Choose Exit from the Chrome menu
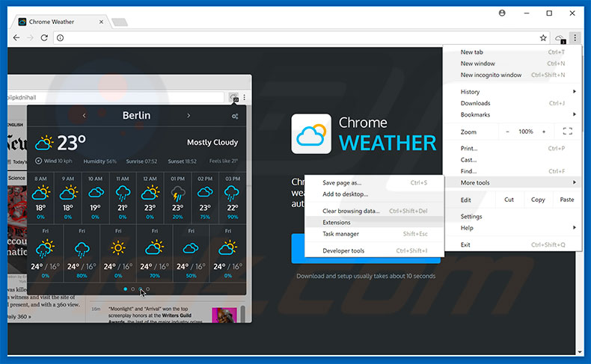This screenshot has height=364, width=591. (x=512, y=244)
